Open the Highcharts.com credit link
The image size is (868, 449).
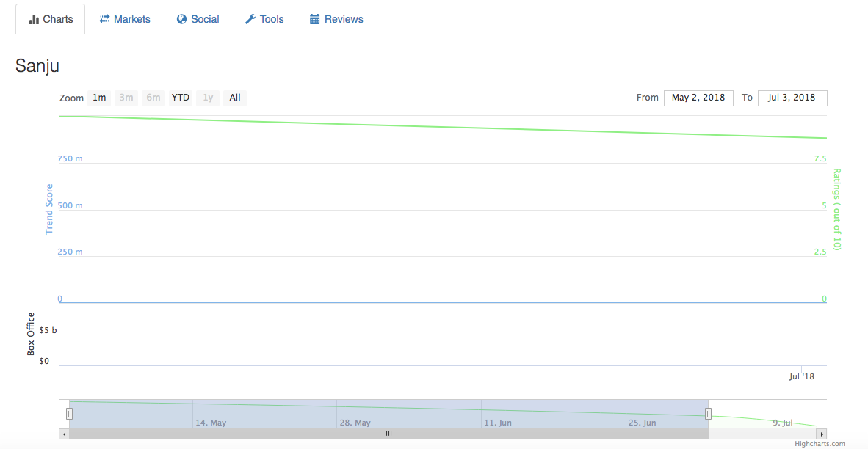coord(820,444)
